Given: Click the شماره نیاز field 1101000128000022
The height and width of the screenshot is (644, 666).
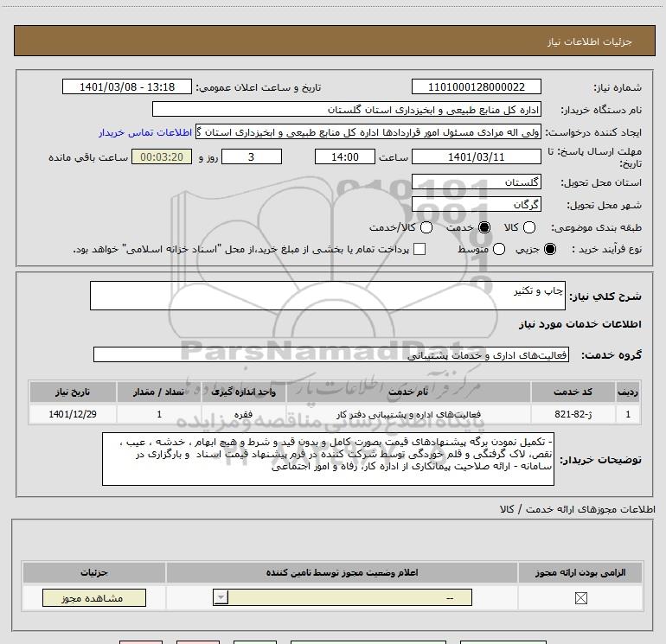Looking at the screenshot, I should [476, 87].
